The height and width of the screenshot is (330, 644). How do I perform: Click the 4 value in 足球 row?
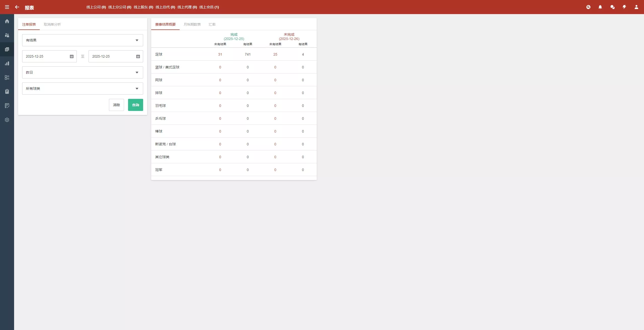point(303,54)
